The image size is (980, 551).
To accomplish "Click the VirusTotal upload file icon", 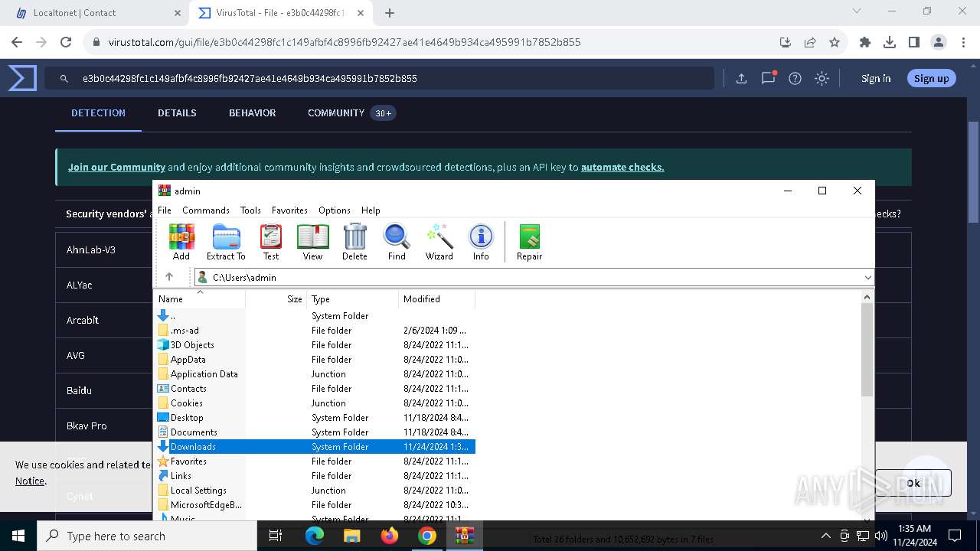I will coord(741,78).
